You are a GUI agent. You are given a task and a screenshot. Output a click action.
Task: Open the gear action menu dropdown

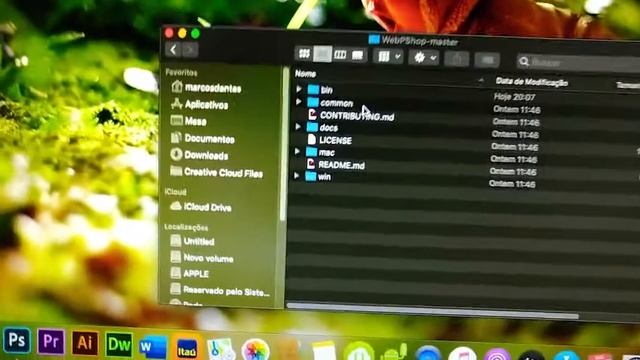[424, 58]
